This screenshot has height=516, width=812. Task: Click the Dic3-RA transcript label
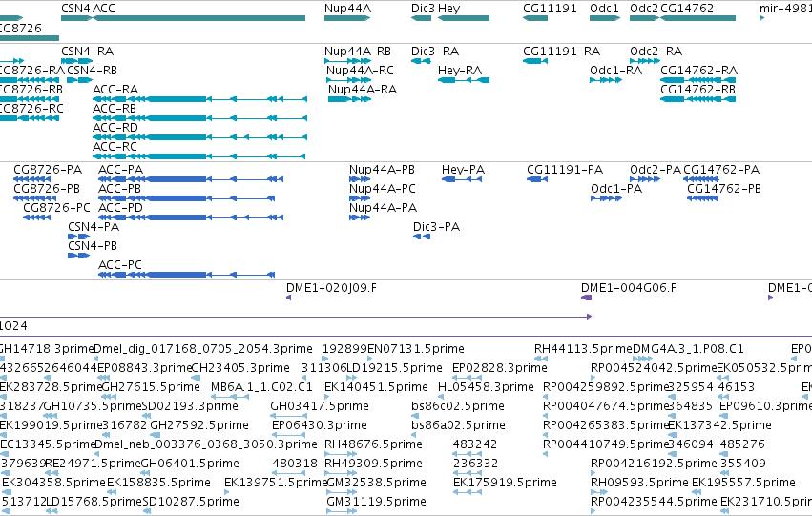pyautogui.click(x=435, y=51)
